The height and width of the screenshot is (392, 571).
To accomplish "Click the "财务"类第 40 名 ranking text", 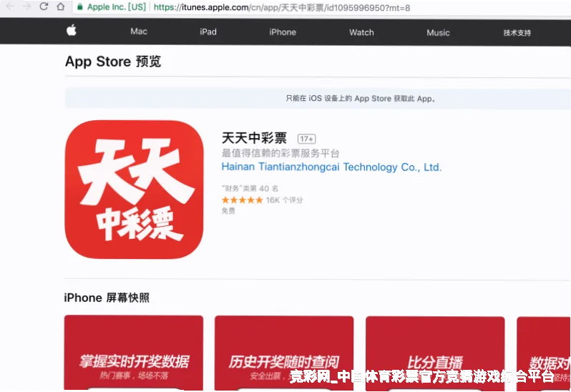I will 250,189.
